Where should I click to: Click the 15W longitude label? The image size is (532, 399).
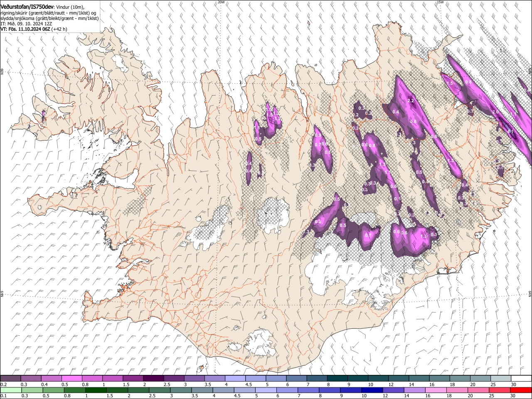coord(440,2)
